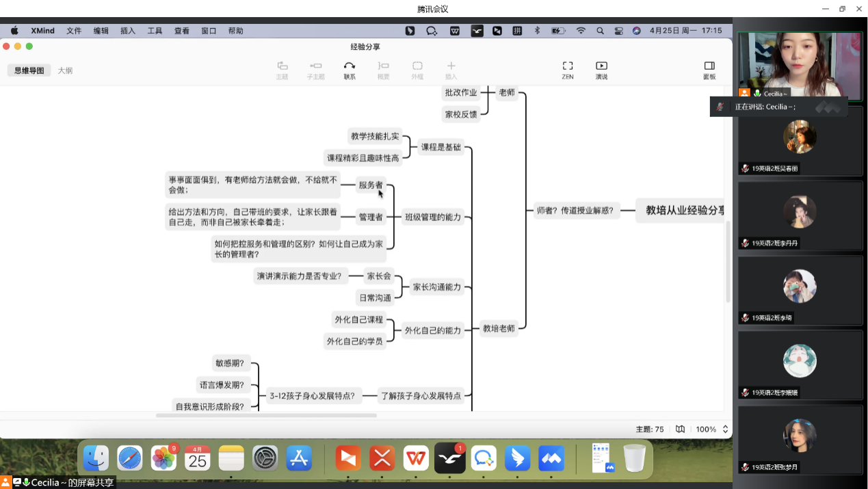The height and width of the screenshot is (489, 868).
Task: Open the macOS Control Center menu
Action: point(618,31)
